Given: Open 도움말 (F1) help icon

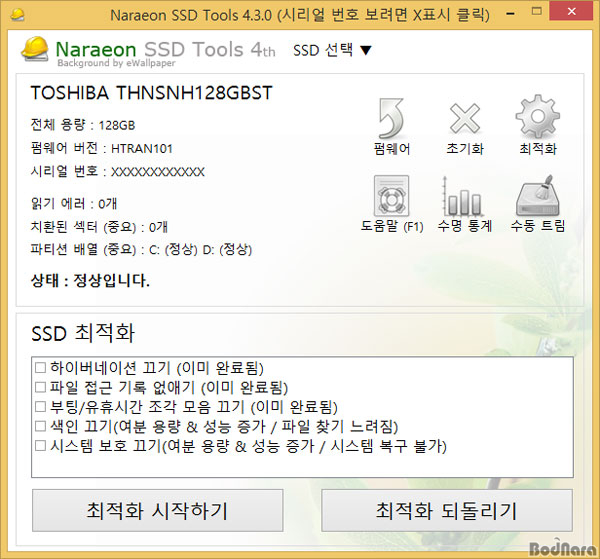Looking at the screenshot, I should 391,196.
